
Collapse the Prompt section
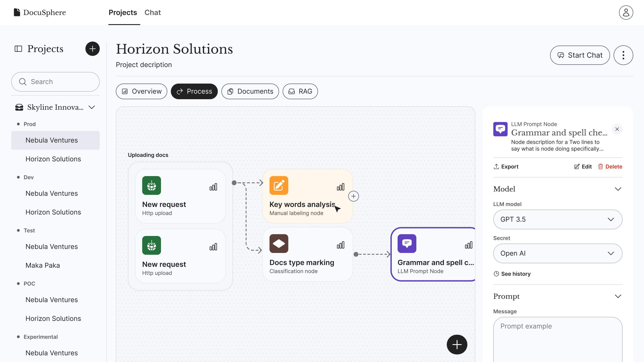click(x=618, y=296)
